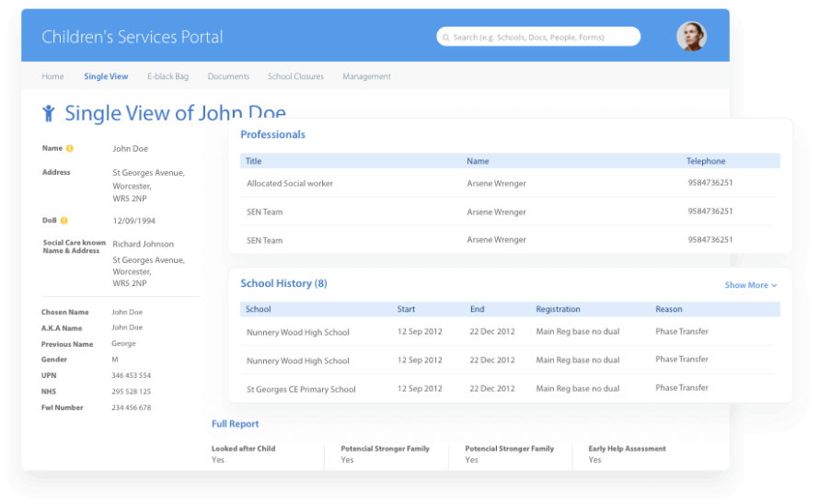This screenshot has height=504, width=819.
Task: Click the Registration column header
Action: pos(558,309)
